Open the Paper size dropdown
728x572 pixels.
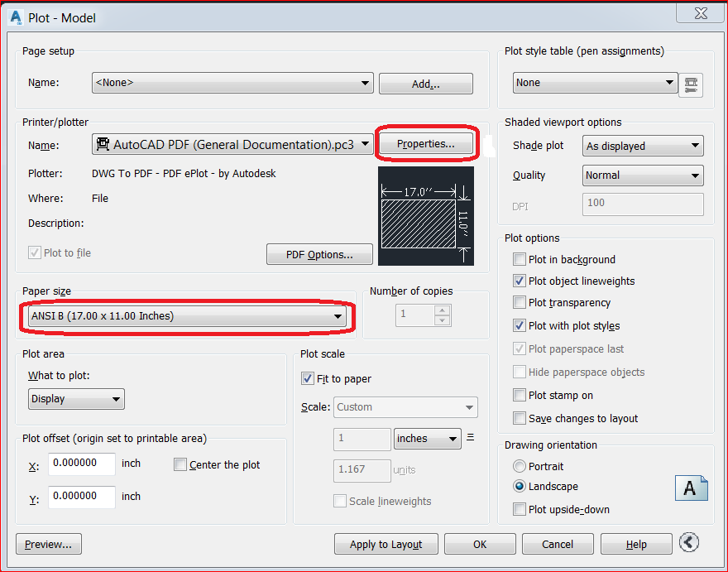click(x=338, y=316)
